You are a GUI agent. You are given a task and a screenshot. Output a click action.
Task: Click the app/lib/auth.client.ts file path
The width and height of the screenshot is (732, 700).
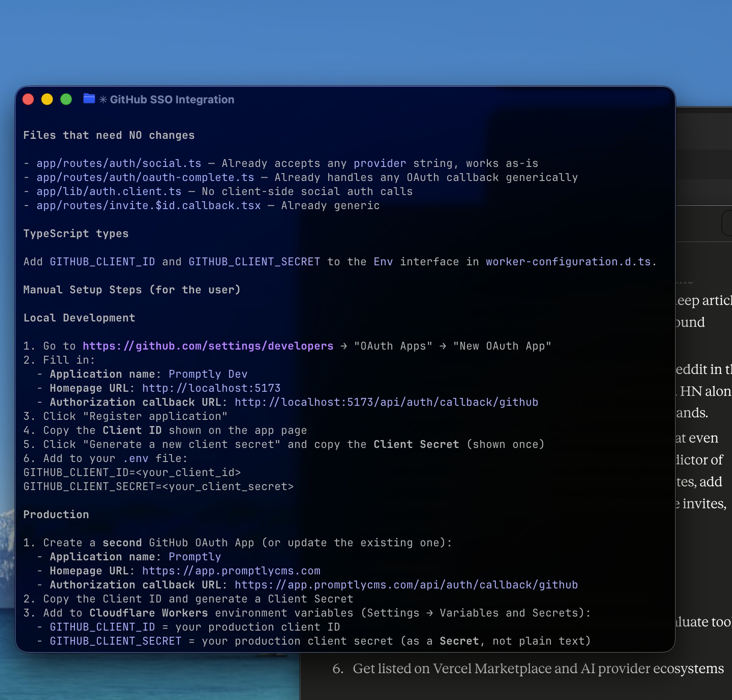[x=109, y=191]
